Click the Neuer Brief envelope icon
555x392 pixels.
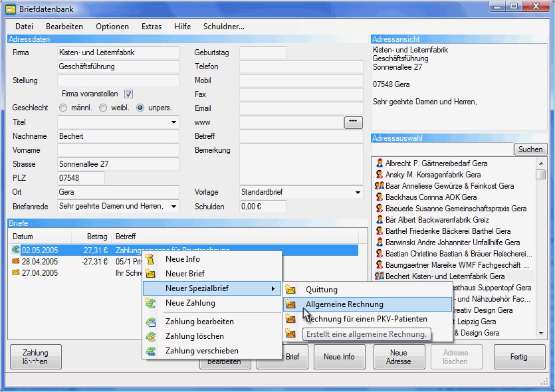pyautogui.click(x=150, y=274)
